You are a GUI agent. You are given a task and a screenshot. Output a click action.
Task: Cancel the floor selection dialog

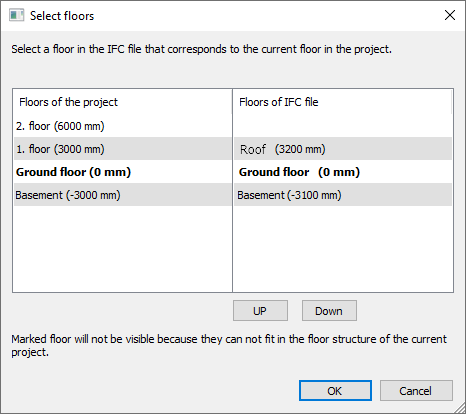tap(416, 391)
